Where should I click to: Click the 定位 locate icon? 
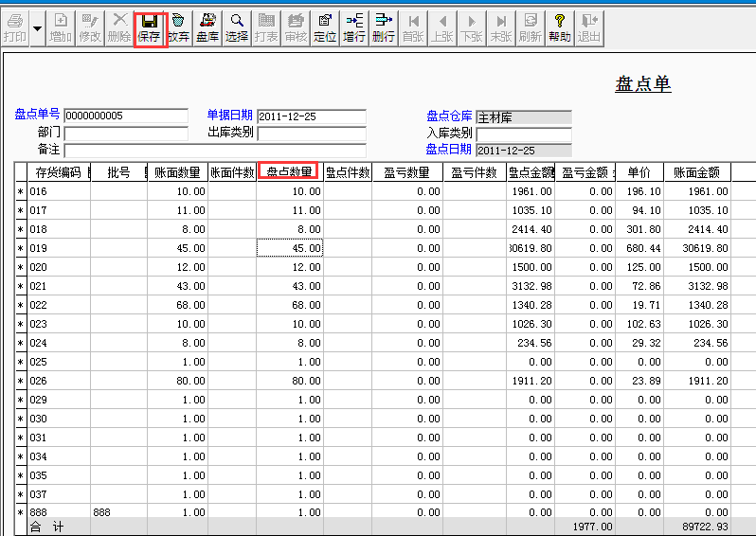[325, 28]
